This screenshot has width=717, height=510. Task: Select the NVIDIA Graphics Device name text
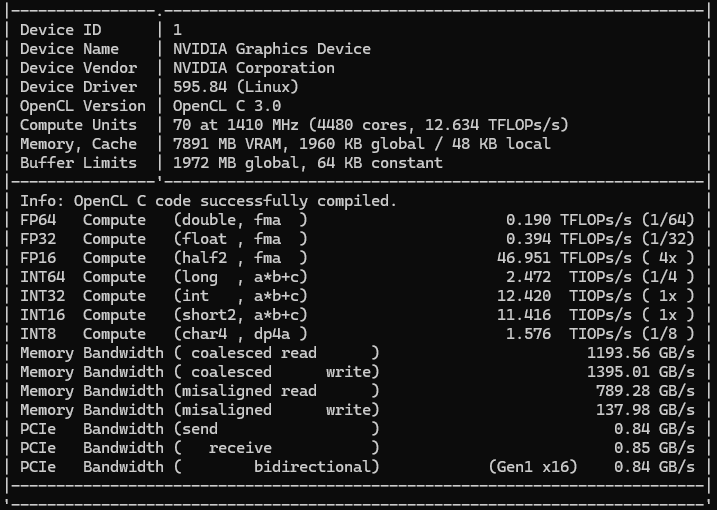272,49
